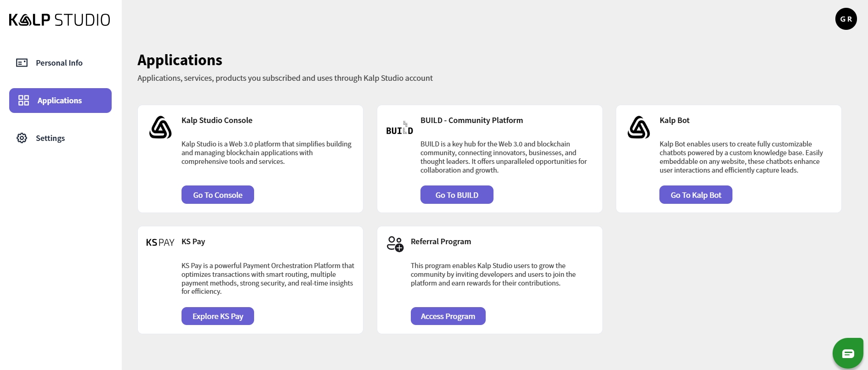Screen dimensions: 868x370
Task: Click the KS PAY logo
Action: point(160,242)
